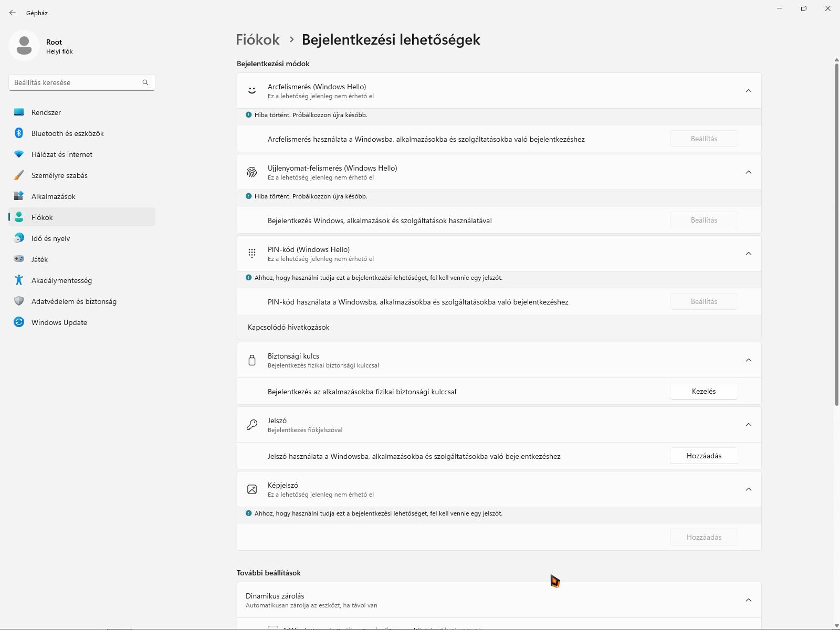Click the Fiókok person icon
Image resolution: width=840 pixels, height=630 pixels.
coord(19,217)
